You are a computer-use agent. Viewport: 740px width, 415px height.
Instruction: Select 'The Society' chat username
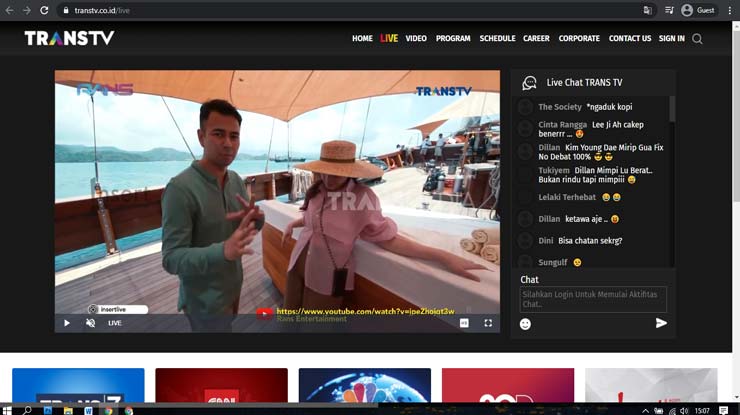tap(560, 107)
